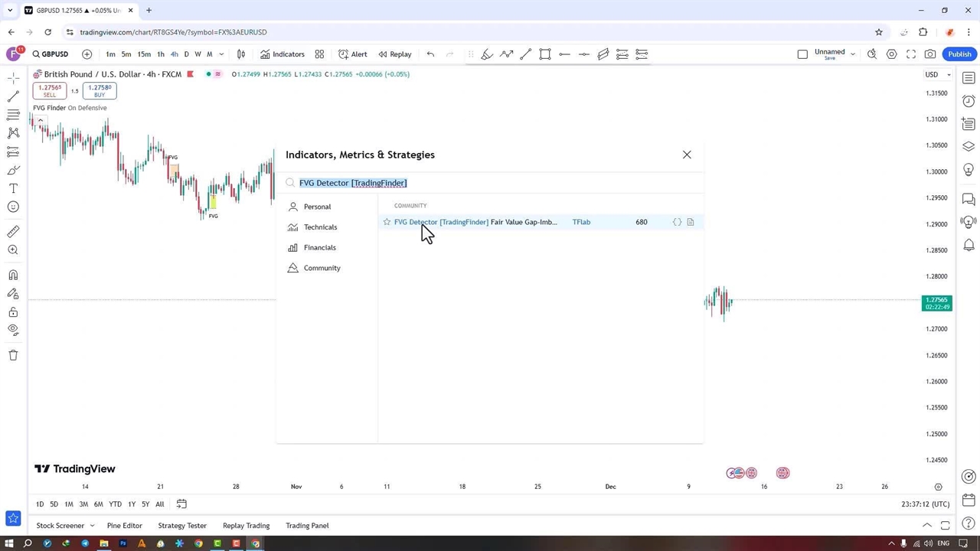The height and width of the screenshot is (551, 980).
Task: Click the trash Remove objects icon
Action: [x=13, y=355]
